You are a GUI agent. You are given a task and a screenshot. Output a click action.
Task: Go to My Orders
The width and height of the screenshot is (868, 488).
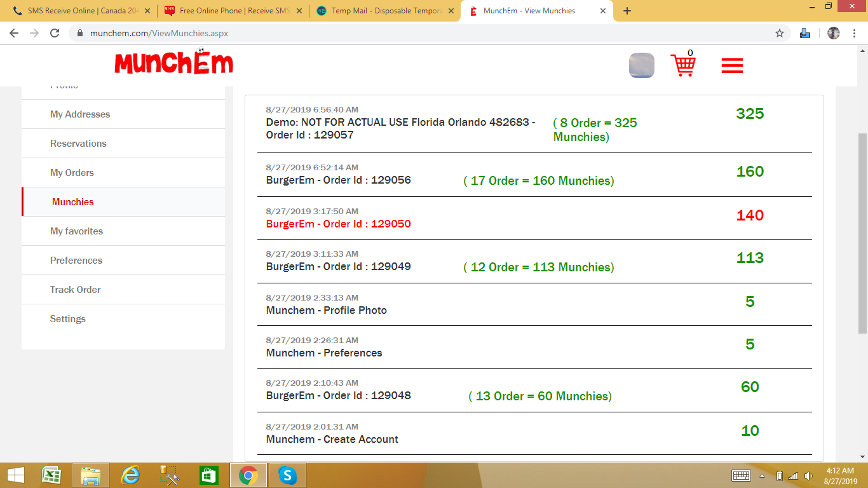click(x=72, y=173)
